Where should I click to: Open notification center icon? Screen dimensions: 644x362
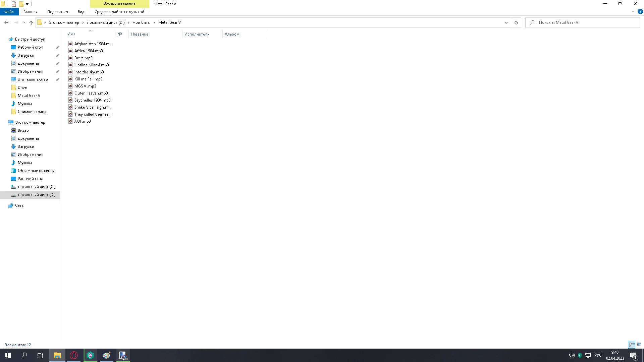coord(633,356)
